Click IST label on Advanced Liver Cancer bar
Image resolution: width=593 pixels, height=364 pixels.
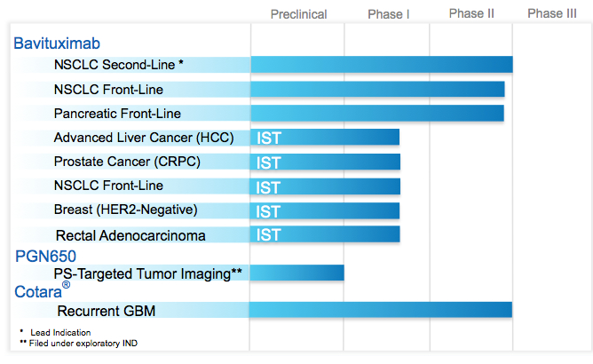point(269,138)
